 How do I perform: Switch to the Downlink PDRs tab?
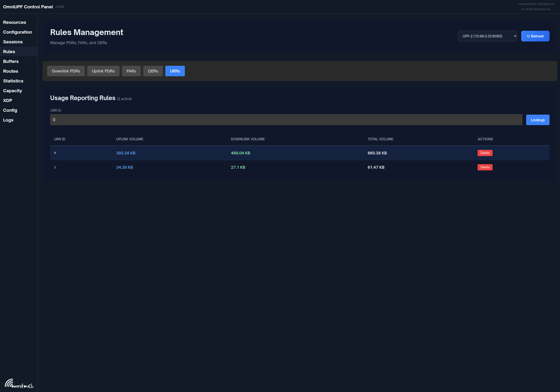[66, 71]
